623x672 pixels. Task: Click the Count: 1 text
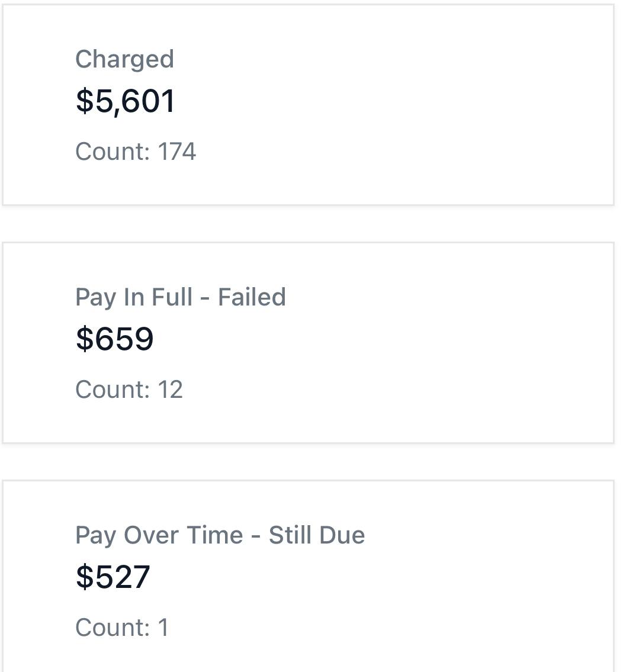click(x=122, y=628)
